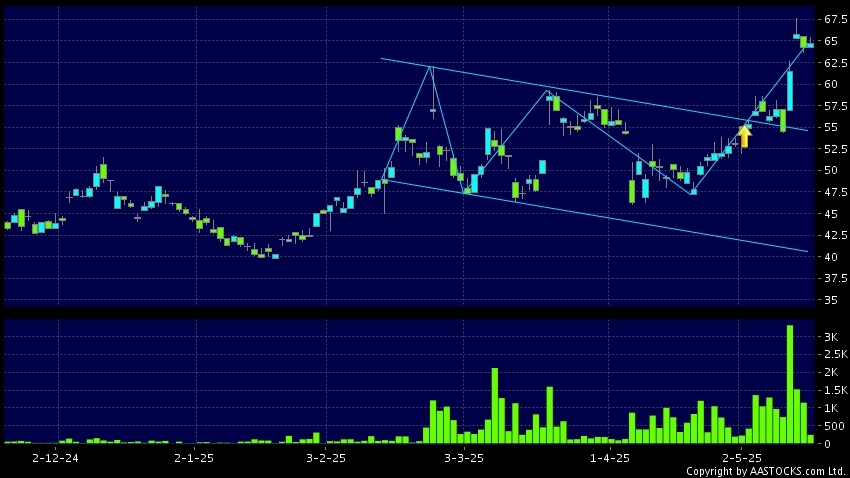Select the 2.5K volume axis label
The width and height of the screenshot is (850, 478).
click(x=835, y=354)
